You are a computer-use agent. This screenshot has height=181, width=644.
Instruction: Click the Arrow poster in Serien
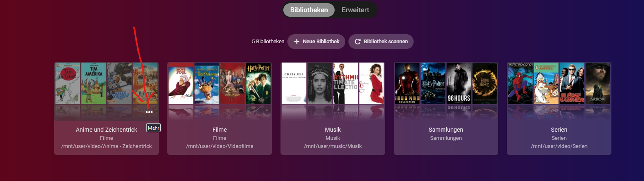(598, 84)
